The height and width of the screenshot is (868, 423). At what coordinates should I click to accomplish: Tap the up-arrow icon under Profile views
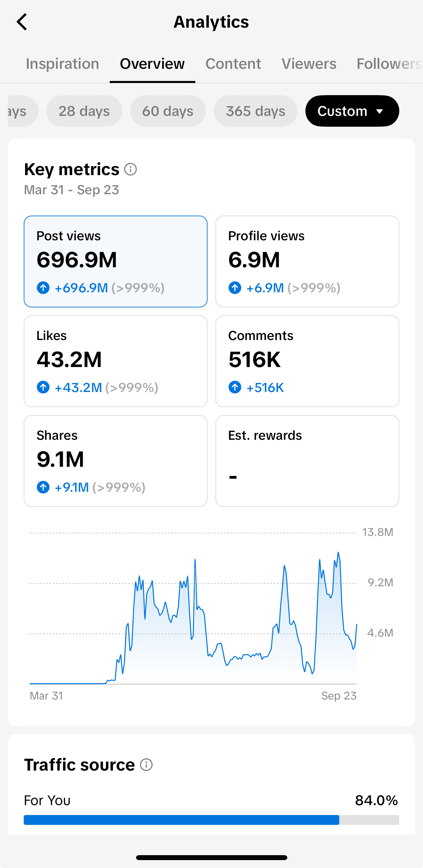point(235,288)
